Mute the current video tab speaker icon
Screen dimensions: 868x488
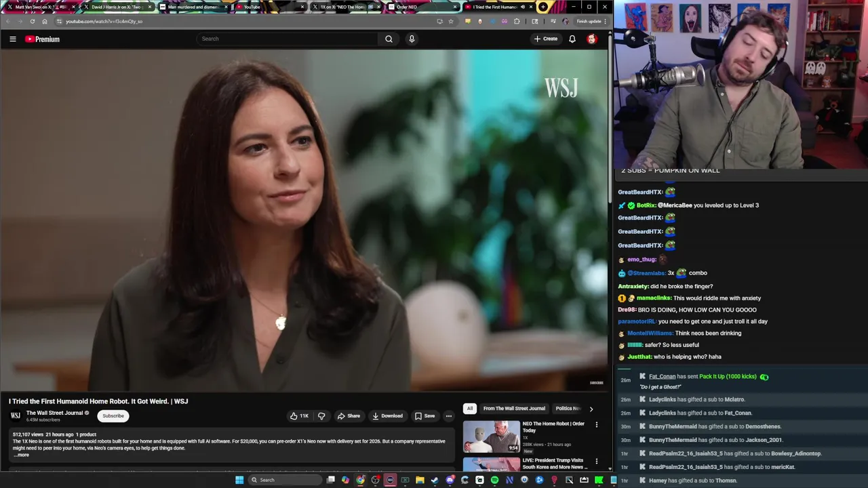point(522,7)
